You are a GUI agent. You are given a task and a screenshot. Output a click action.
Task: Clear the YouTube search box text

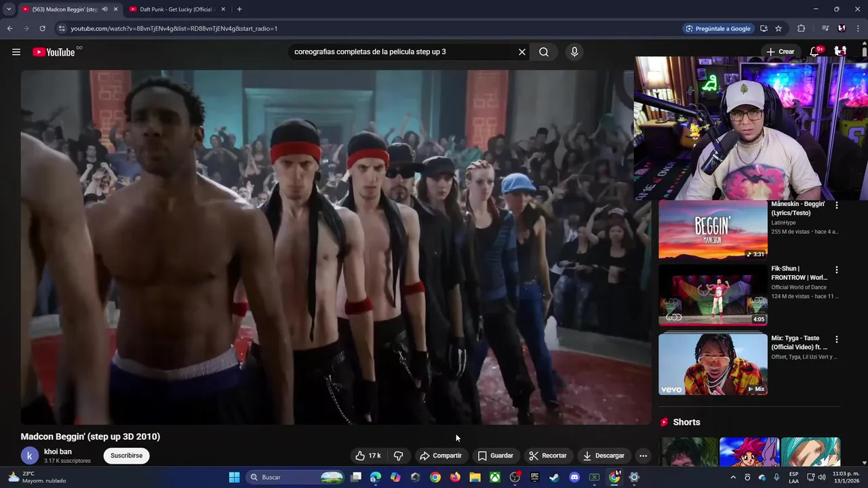[x=522, y=52]
